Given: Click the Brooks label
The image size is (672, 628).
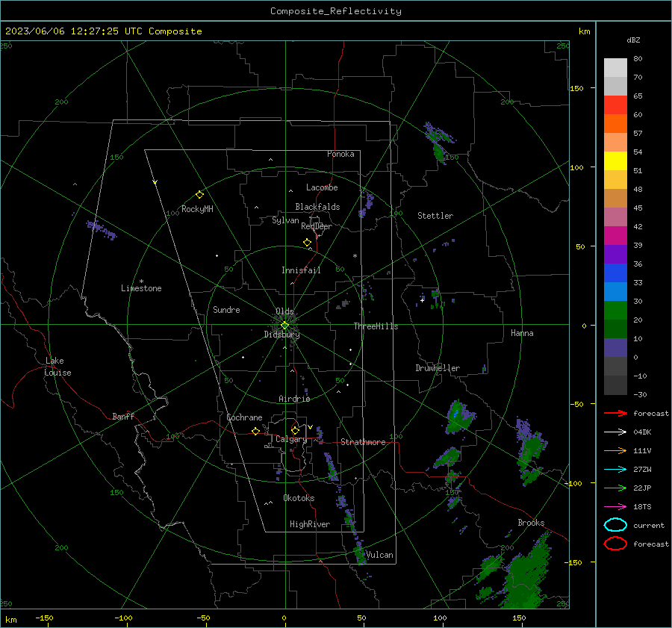Looking at the screenshot, I should coord(531,523).
